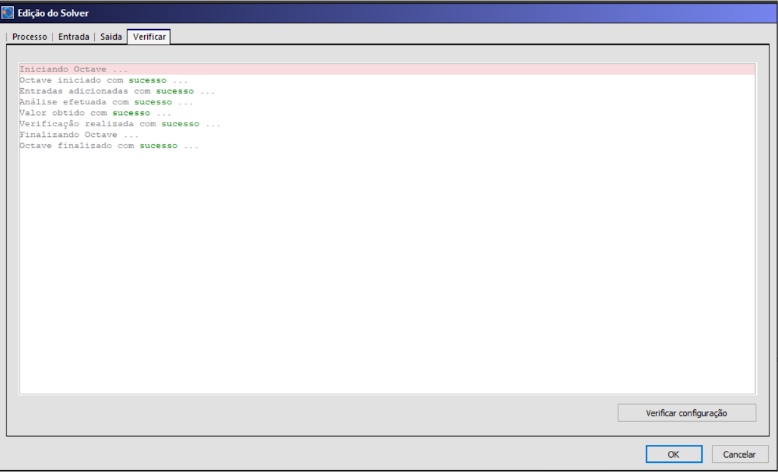Click 'Octave iniciado com sucesso' log line
This screenshot has width=778, height=474.
[103, 80]
